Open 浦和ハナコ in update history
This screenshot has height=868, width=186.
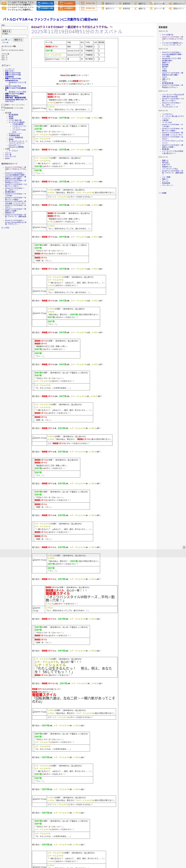point(166,79)
